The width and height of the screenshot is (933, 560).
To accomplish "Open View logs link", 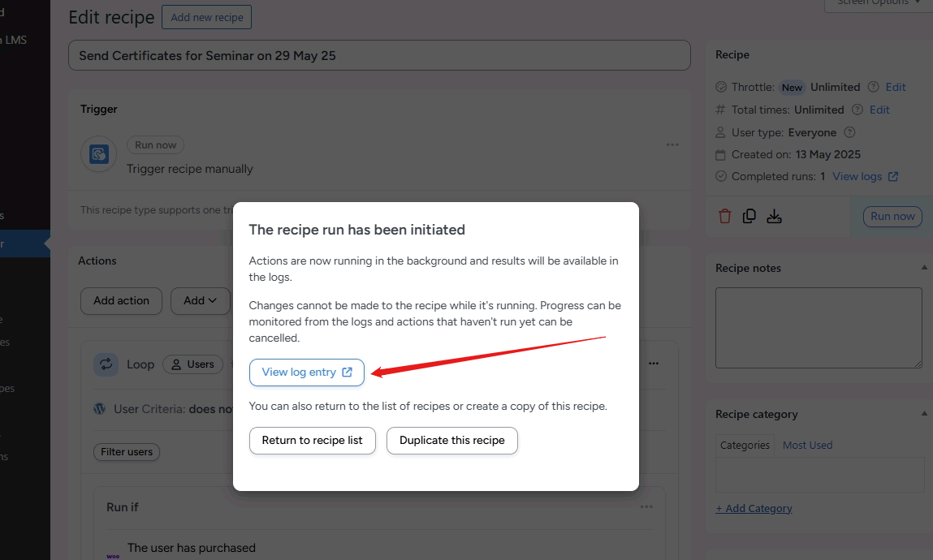I will coord(857,176).
